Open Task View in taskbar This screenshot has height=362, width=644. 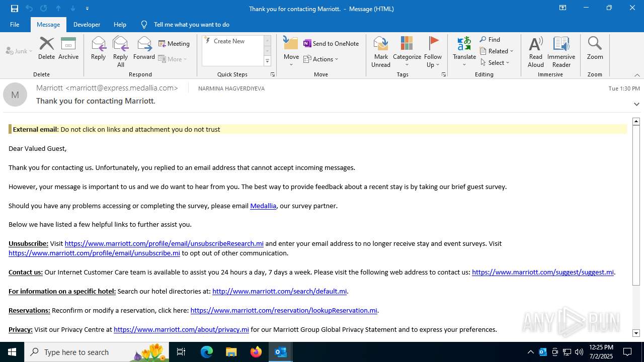coord(181,352)
